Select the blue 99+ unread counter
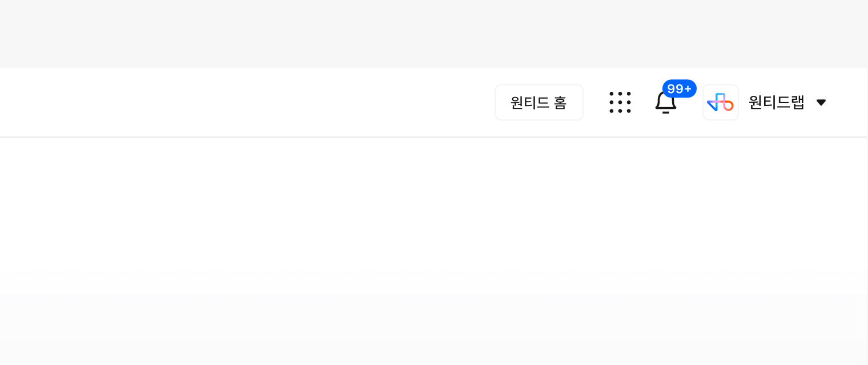Viewport: 868px width, 365px height. click(679, 88)
